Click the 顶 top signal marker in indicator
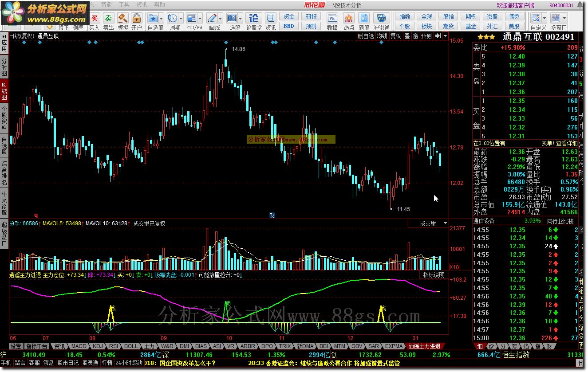This screenshot has height=372, width=588. (x=228, y=304)
